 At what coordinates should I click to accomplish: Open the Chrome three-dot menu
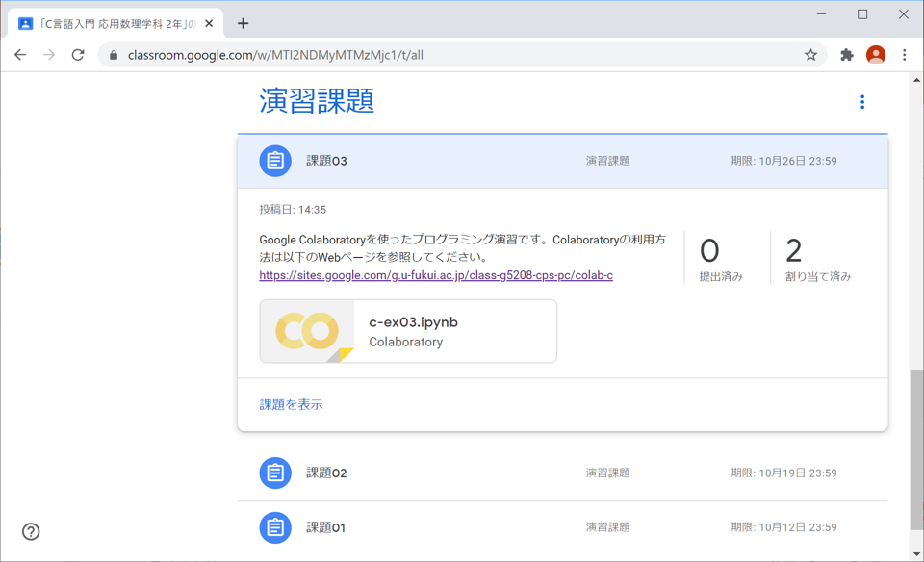pos(905,55)
